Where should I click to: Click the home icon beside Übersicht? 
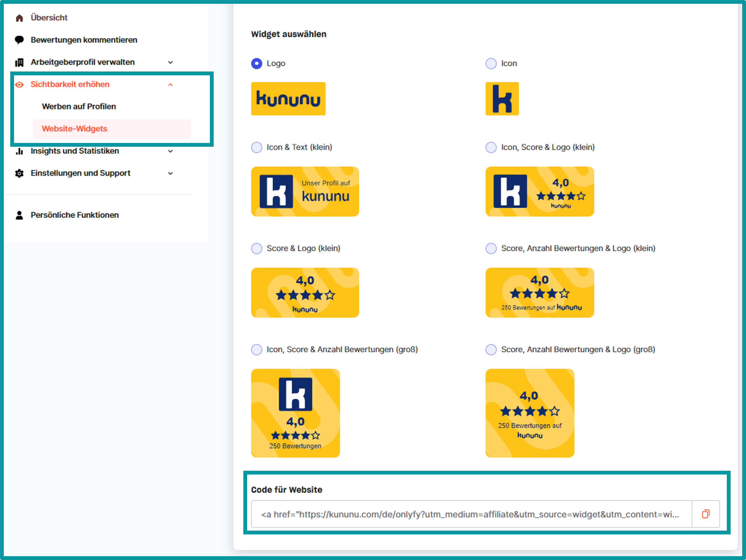(x=19, y=18)
